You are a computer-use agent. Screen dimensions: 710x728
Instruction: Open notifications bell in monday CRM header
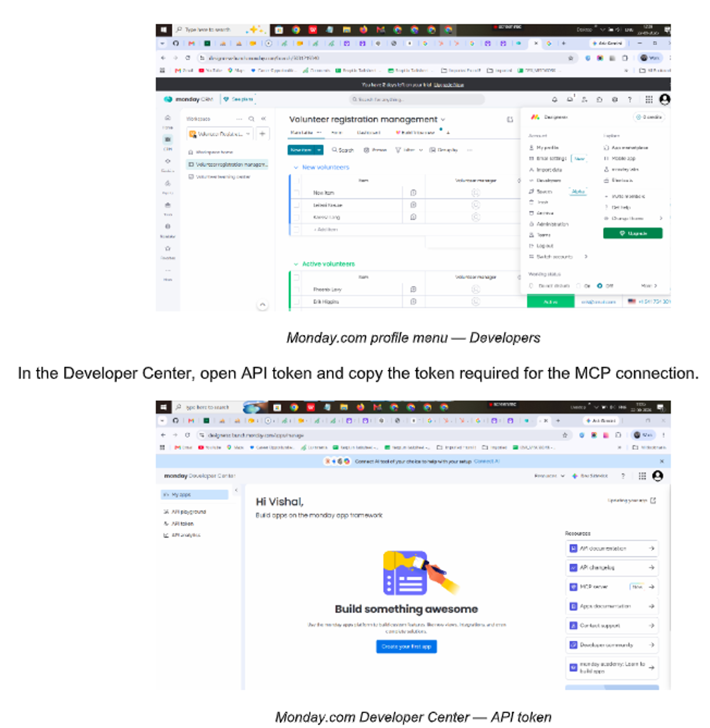click(555, 99)
